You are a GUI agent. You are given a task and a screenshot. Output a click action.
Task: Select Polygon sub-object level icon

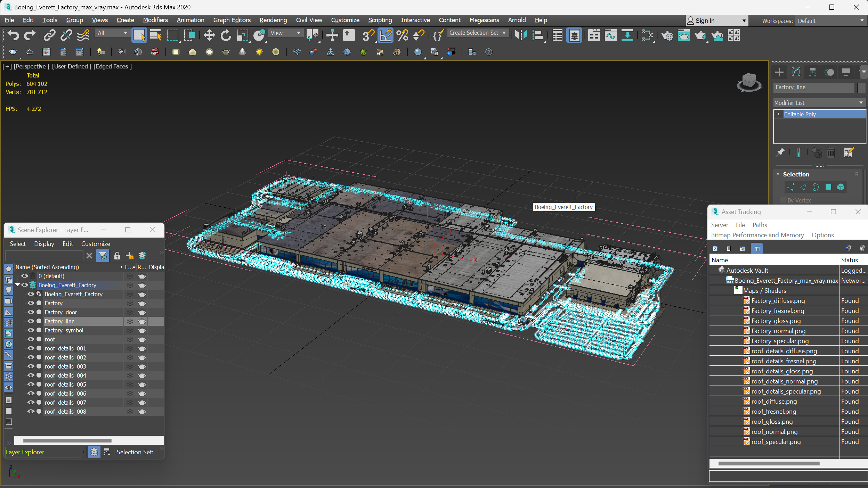click(828, 187)
